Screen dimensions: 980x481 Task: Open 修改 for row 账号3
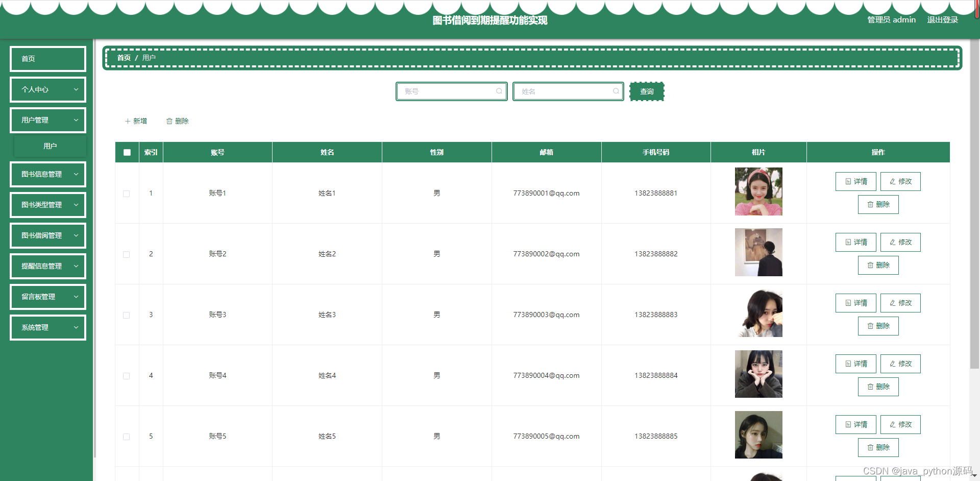click(x=900, y=303)
